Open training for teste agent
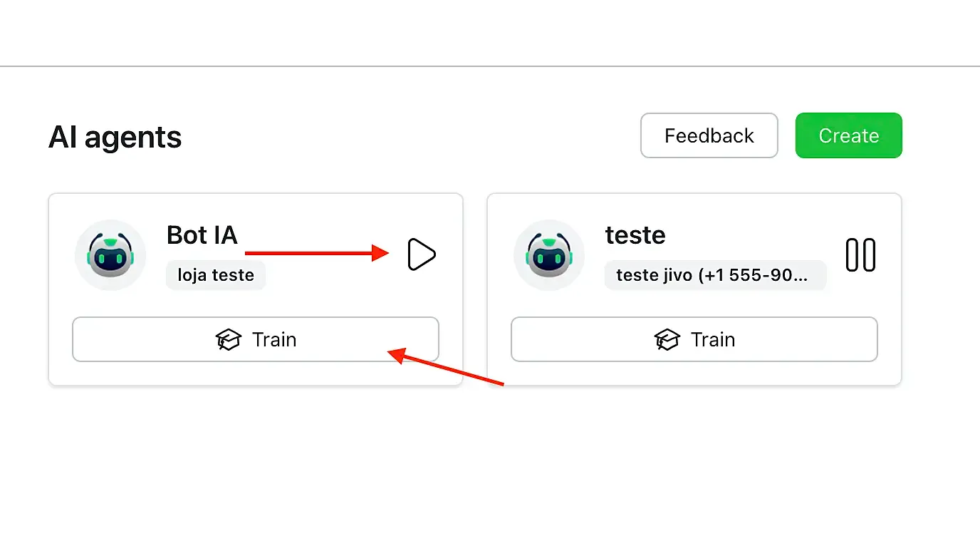Viewport: 980px width, 536px height. 694,339
